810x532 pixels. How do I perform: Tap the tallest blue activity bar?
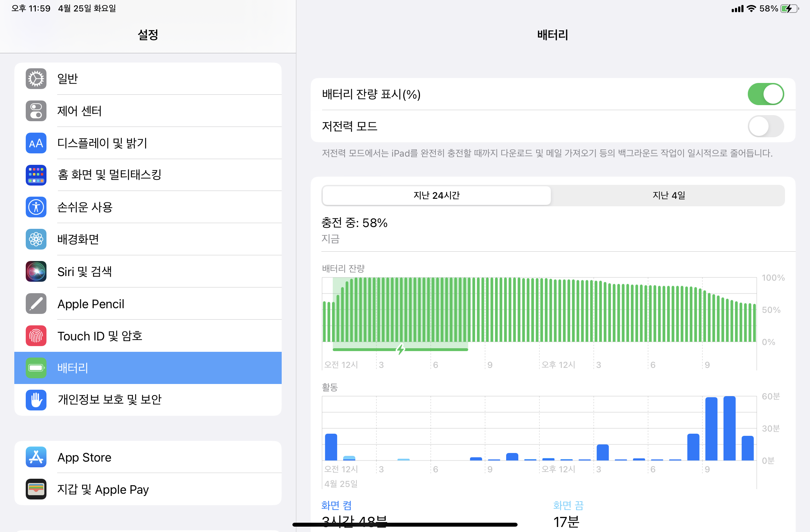pyautogui.click(x=729, y=428)
